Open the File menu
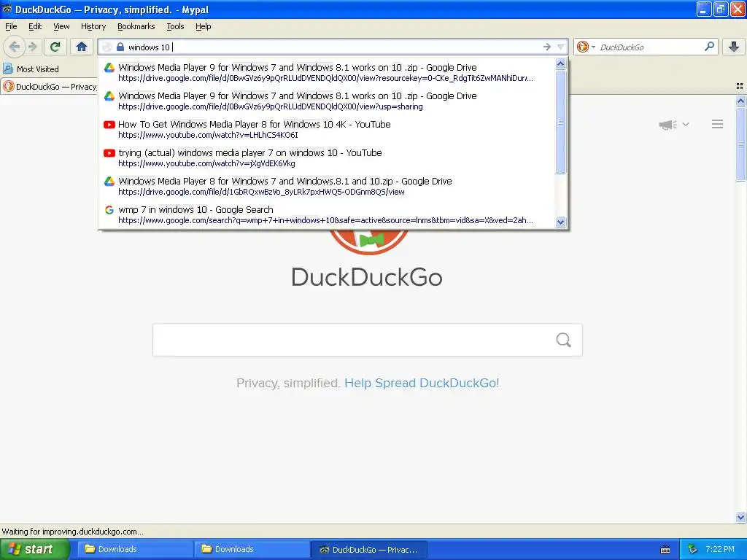 click(x=11, y=26)
